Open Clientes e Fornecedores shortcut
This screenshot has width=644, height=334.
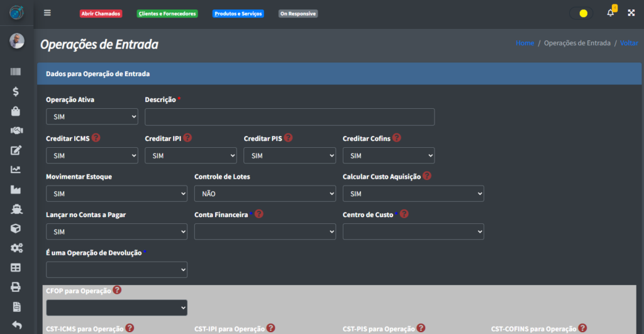tap(167, 13)
